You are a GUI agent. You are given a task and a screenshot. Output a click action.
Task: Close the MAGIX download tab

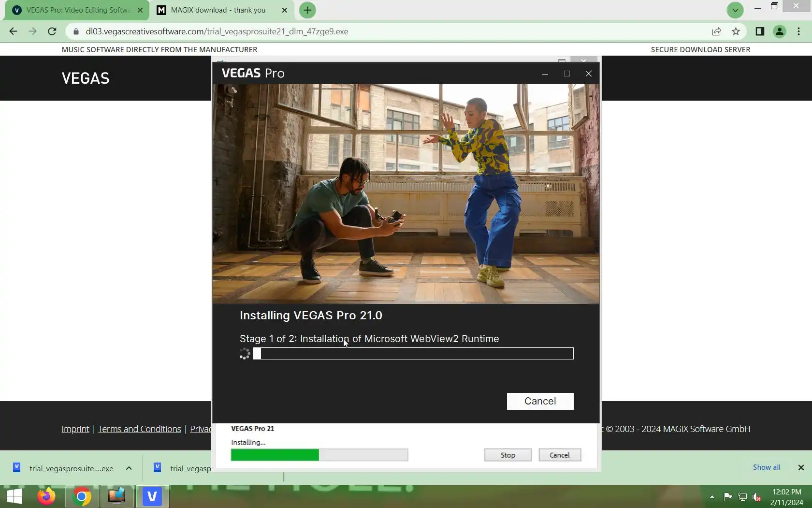(x=284, y=10)
